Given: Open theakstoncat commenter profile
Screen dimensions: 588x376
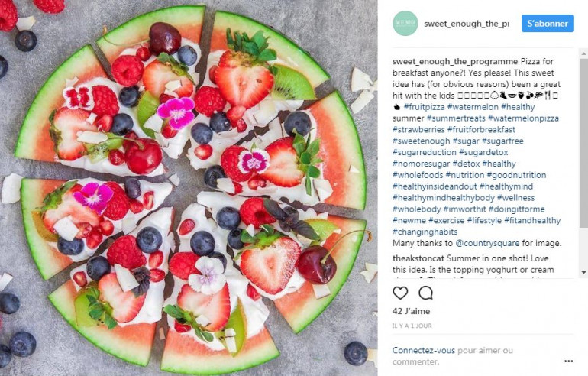Looking at the screenshot, I should coord(418,258).
